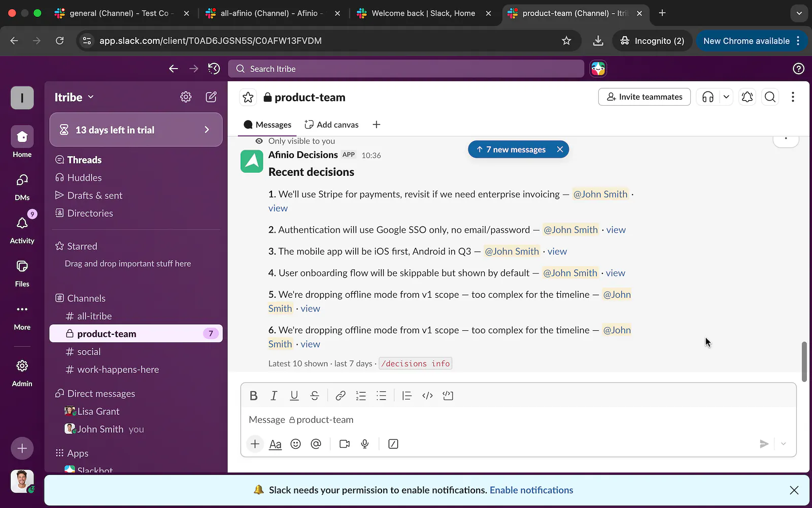Toggle bold formatting in composer

point(254,396)
